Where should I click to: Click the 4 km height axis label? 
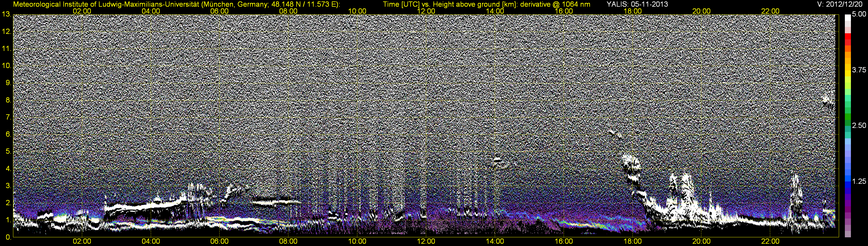(8, 168)
